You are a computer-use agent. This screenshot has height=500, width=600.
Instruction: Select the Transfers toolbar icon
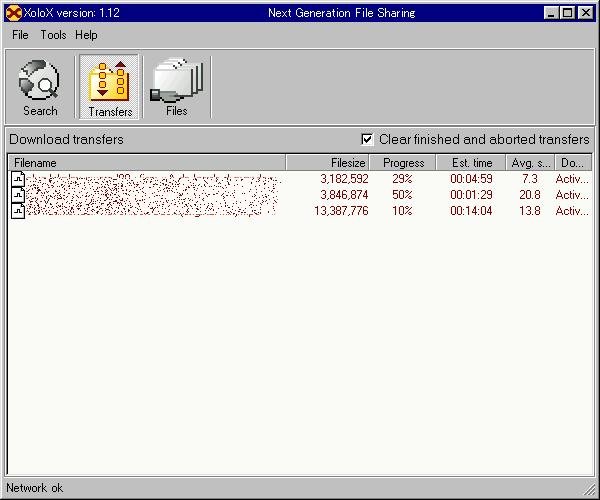(109, 87)
